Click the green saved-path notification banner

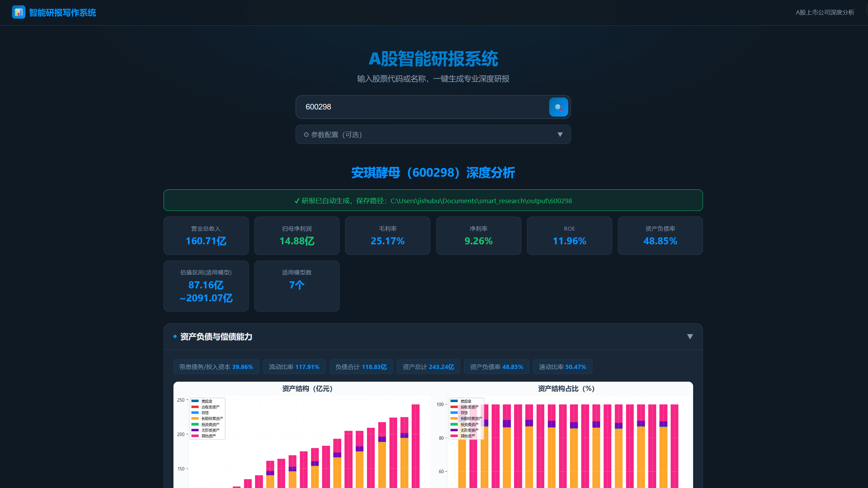tap(433, 201)
